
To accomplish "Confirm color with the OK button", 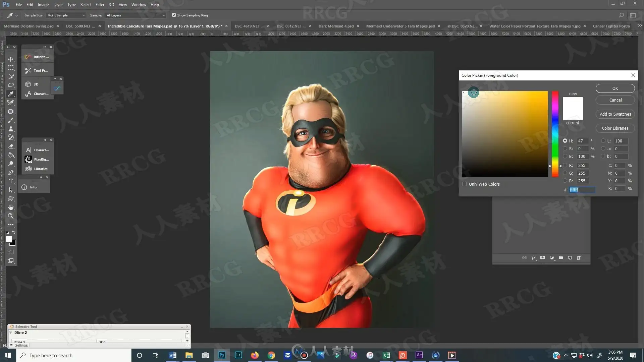I will tap(615, 88).
